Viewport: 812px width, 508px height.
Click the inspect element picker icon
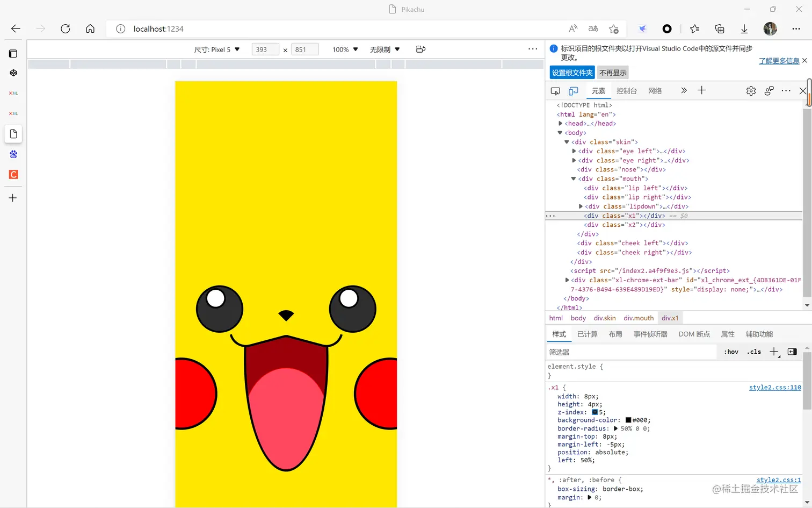click(555, 91)
